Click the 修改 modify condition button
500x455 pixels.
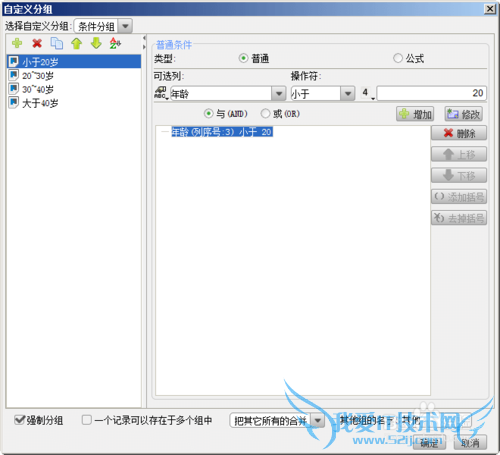464,114
